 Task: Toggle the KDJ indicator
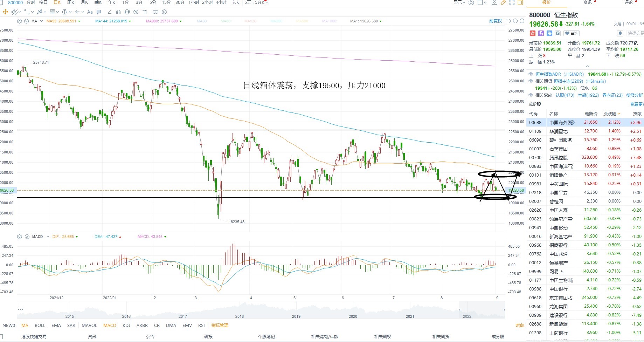[x=126, y=326]
